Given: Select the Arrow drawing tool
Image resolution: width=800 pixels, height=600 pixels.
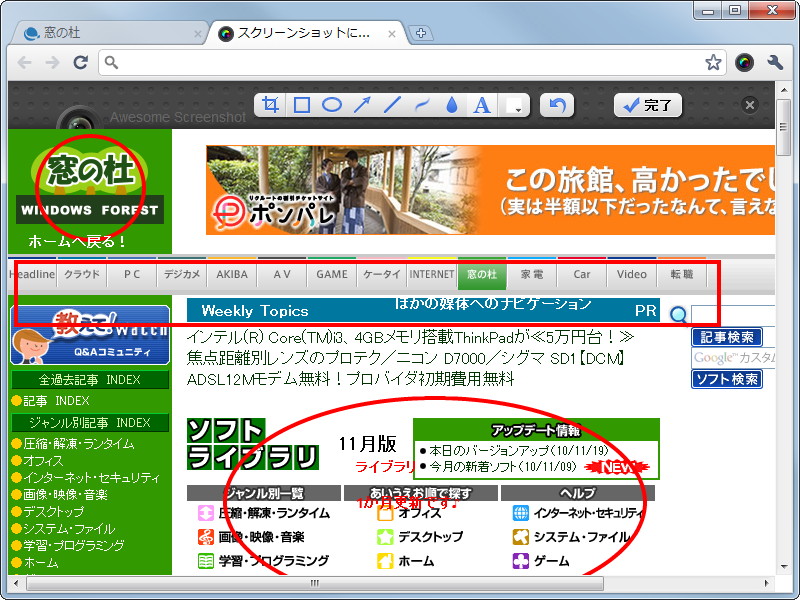Looking at the screenshot, I should [x=362, y=105].
